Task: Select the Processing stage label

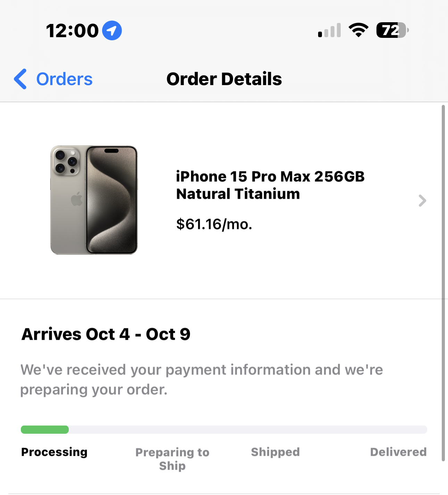Action: tap(54, 452)
